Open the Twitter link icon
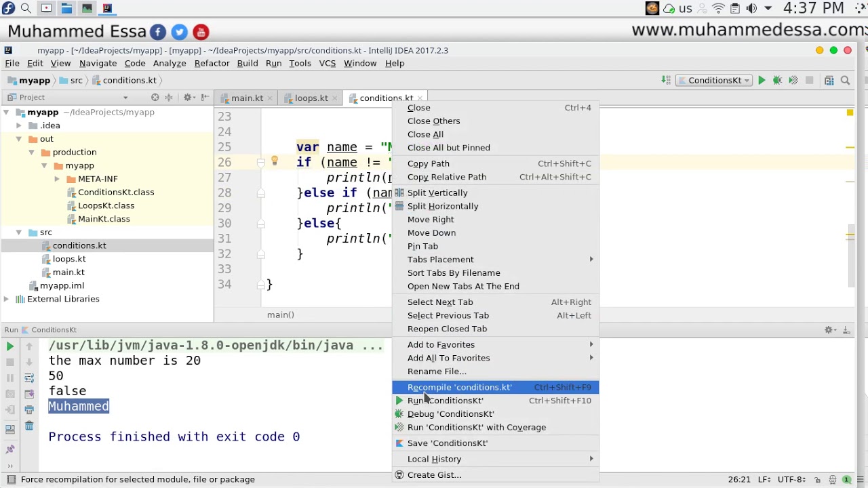Image resolution: width=868 pixels, height=488 pixels. coord(179,32)
